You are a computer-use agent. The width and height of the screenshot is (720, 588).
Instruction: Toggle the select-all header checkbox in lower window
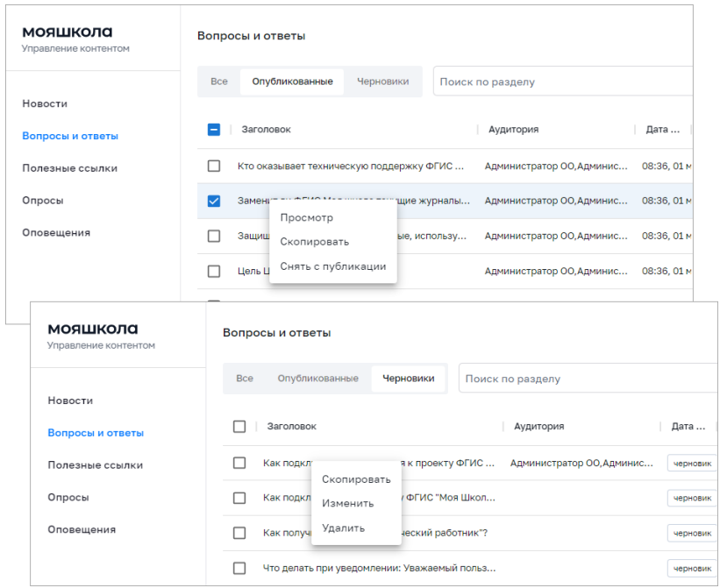(x=239, y=427)
